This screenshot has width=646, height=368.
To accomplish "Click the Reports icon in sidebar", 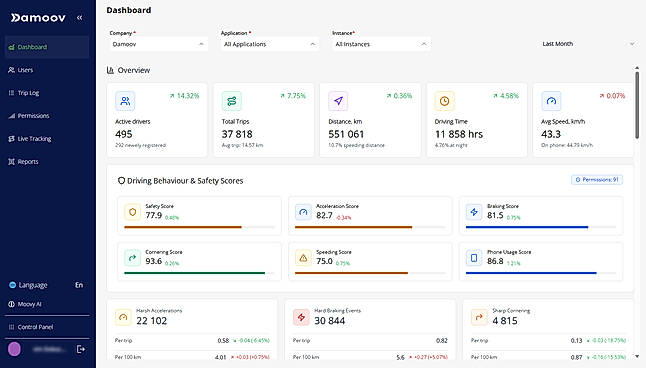I will (12, 162).
